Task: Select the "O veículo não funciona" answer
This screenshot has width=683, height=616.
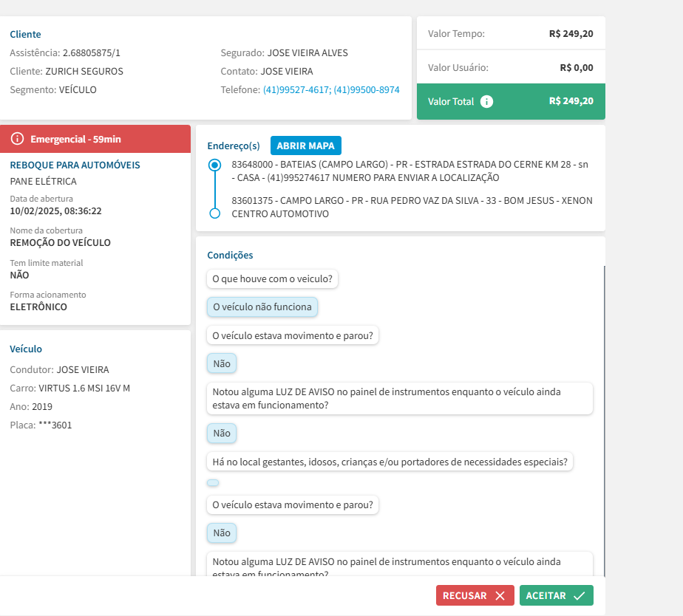Action: (x=262, y=307)
